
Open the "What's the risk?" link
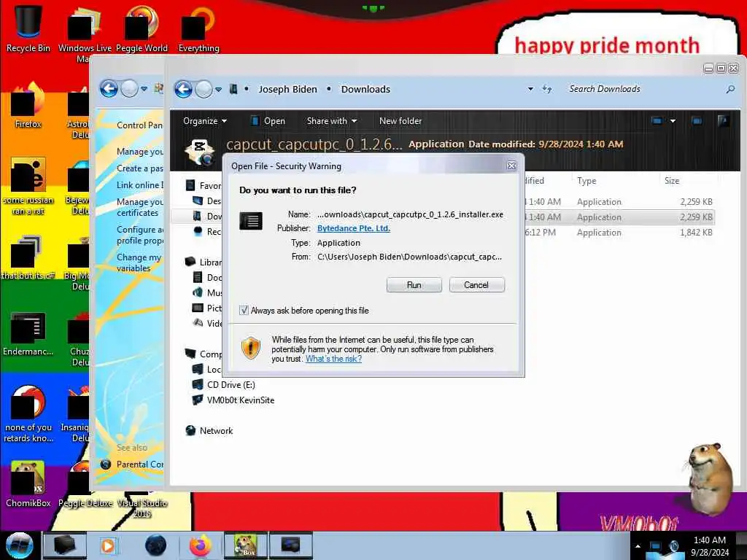(x=333, y=359)
